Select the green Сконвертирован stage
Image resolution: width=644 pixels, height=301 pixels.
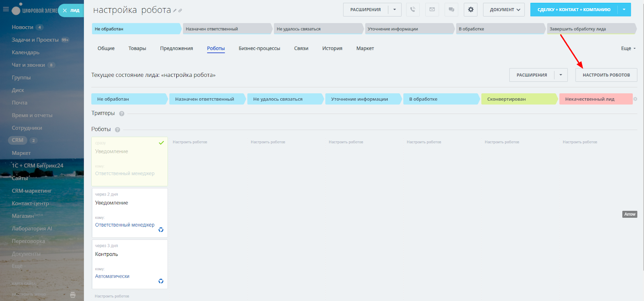coord(518,99)
